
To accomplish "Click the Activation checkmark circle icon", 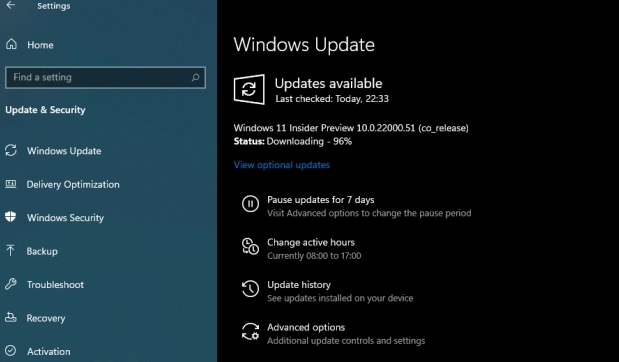I will point(11,351).
